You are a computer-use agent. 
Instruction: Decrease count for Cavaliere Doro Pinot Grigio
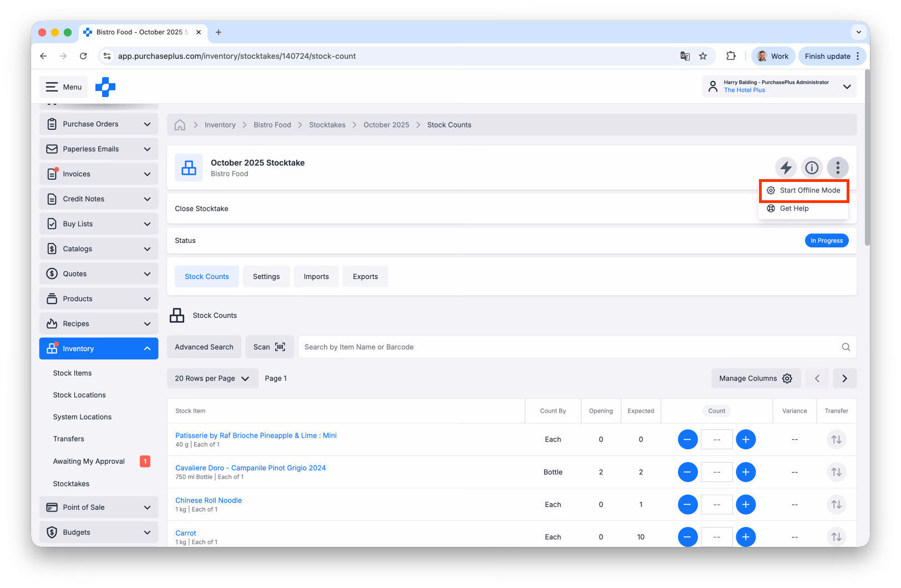point(688,472)
